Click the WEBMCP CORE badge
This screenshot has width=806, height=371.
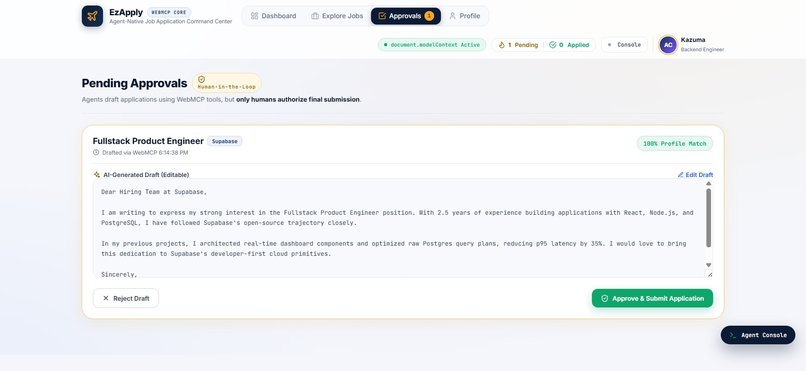coord(169,12)
